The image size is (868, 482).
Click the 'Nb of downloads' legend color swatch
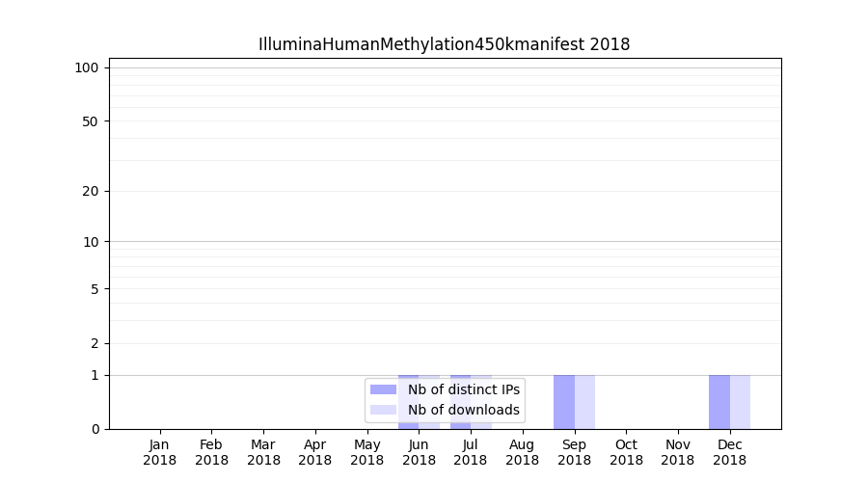click(x=383, y=410)
